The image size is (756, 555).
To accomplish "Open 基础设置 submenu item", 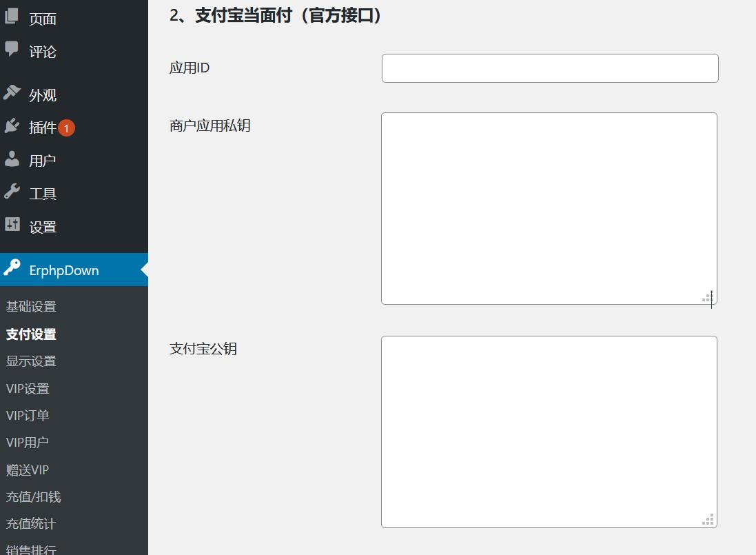I will 31,307.
